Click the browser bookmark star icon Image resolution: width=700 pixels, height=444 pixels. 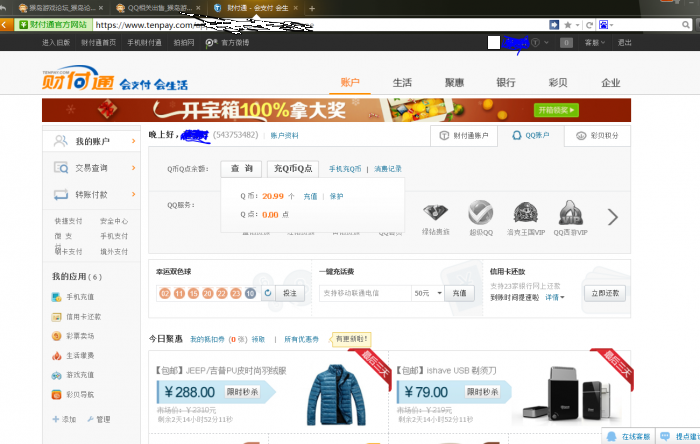point(567,25)
